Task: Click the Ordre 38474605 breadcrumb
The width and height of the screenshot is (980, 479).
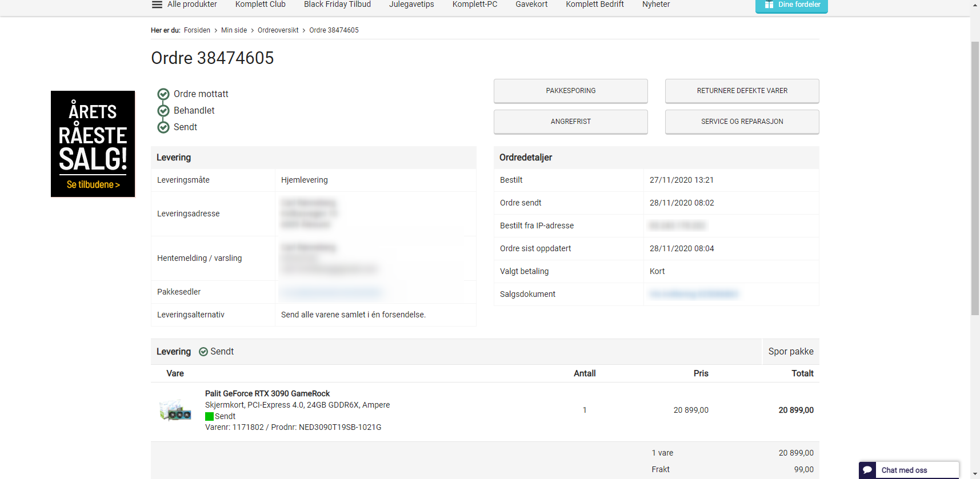Action: pos(334,30)
